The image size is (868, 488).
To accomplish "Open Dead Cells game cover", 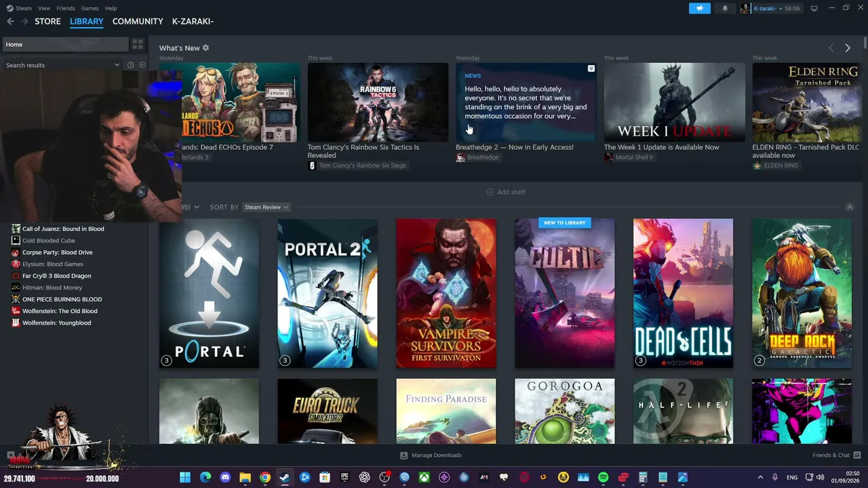I will [683, 293].
